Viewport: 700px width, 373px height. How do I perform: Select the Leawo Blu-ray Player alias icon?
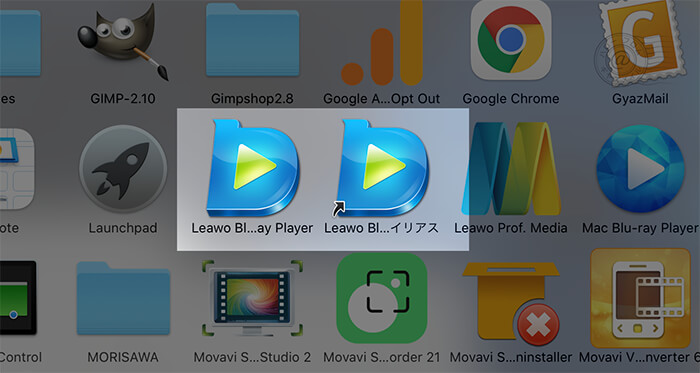tap(381, 168)
